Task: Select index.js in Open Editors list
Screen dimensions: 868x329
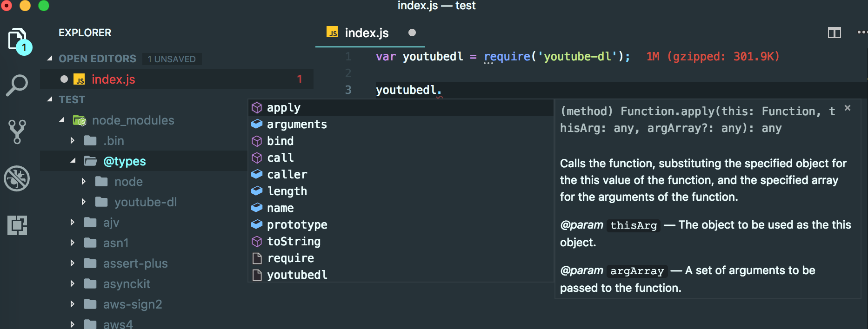Action: click(x=113, y=79)
